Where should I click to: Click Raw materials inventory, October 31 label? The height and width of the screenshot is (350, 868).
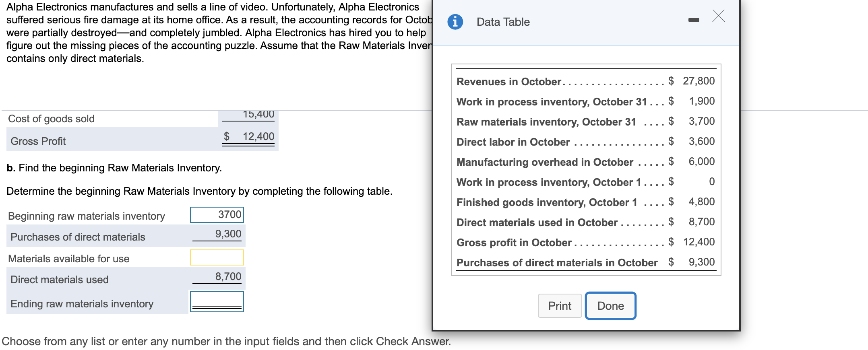(546, 122)
